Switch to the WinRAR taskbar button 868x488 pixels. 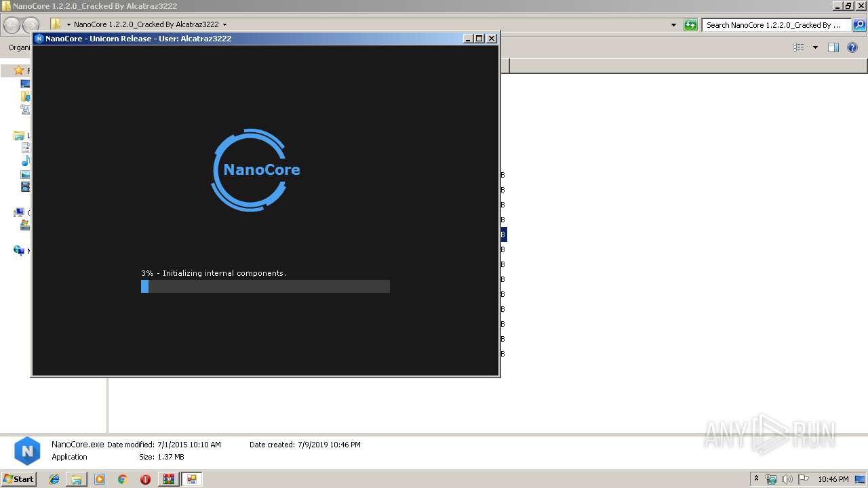[168, 479]
